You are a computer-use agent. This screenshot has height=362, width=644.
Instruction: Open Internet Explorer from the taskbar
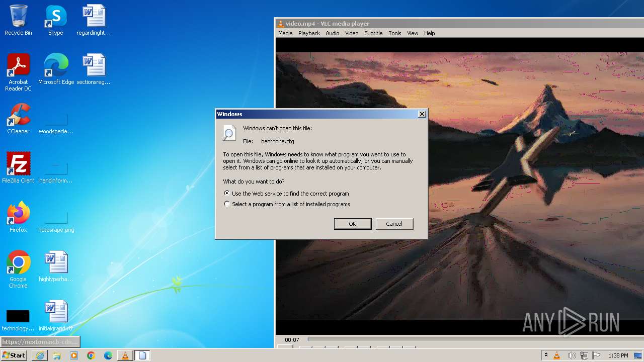pos(40,355)
